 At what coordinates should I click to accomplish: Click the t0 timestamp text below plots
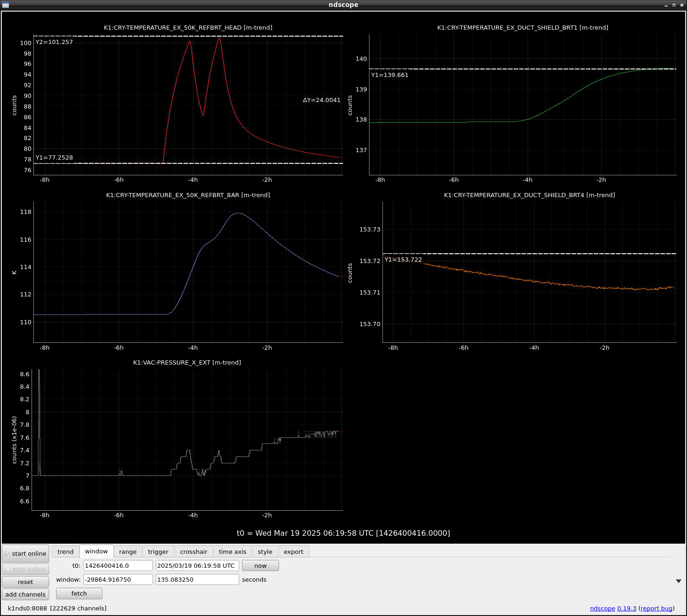coord(343,533)
